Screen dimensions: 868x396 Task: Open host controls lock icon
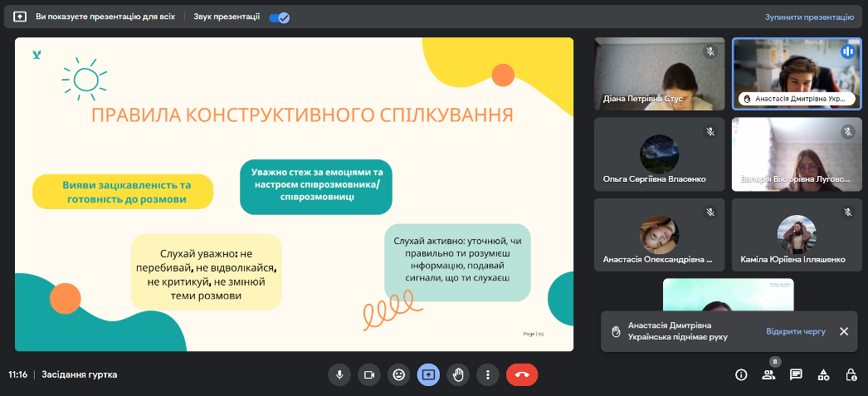(851, 374)
